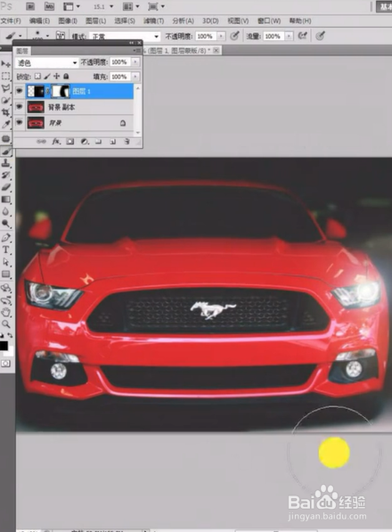Open the 窗口(W) menu
Image resolution: width=392 pixels, height=532 pixels.
[269, 20]
